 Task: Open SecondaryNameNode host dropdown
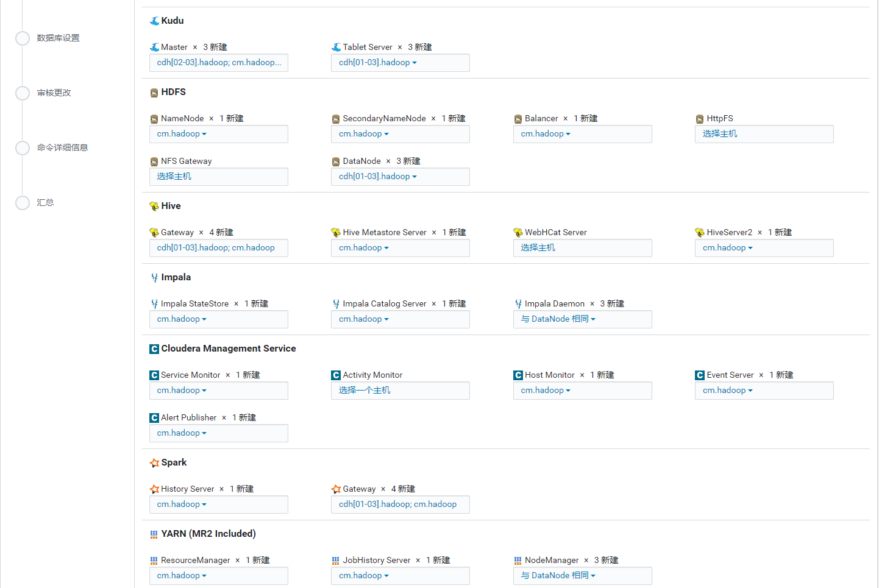[x=400, y=134]
